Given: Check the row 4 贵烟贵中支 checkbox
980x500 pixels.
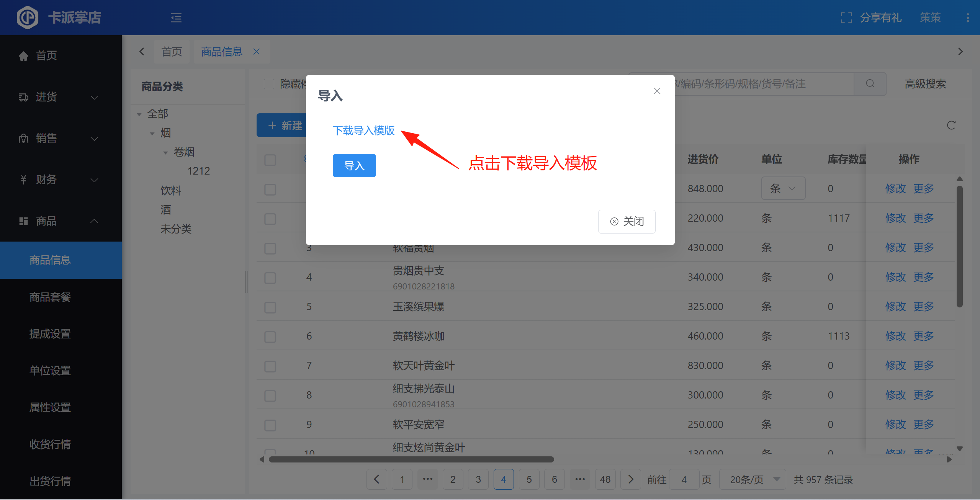Looking at the screenshot, I should click(x=270, y=278).
